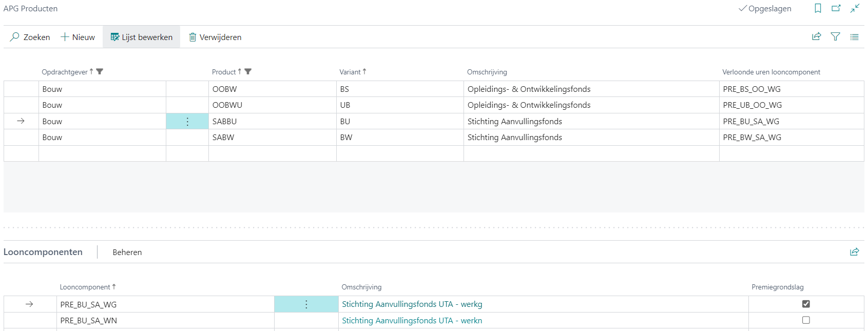Image resolution: width=868 pixels, height=331 pixels.
Task: Open row options for PRE_BU_SA_WG looncomponent
Action: (306, 304)
